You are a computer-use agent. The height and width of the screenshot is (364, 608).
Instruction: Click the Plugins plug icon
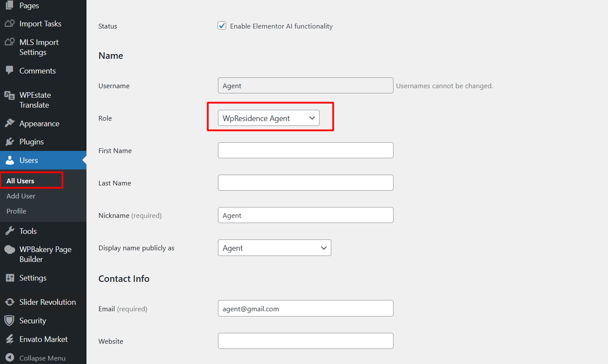tap(10, 141)
